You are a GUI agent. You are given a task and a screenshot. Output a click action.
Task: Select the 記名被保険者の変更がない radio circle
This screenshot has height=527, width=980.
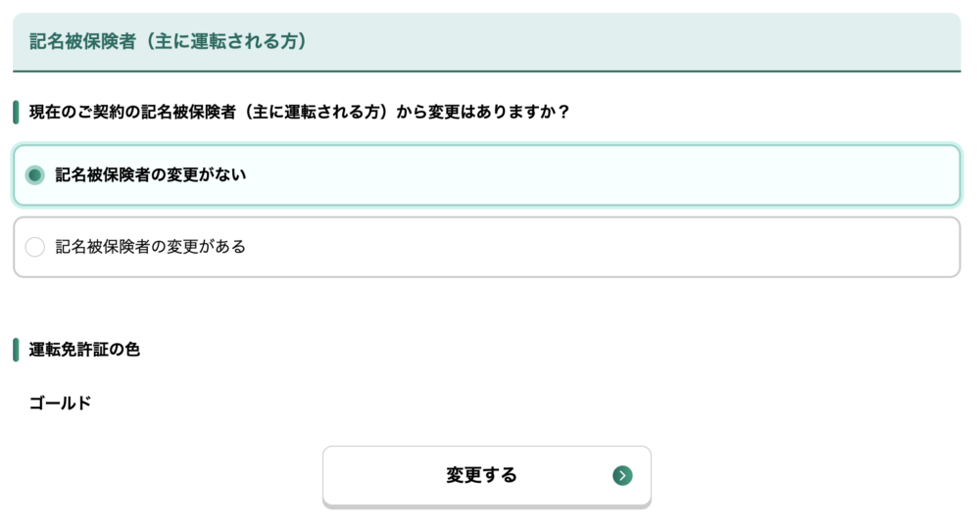point(35,174)
